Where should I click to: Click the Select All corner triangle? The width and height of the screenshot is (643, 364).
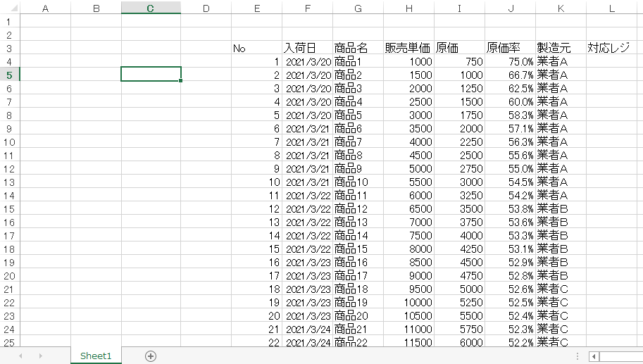[x=10, y=8]
